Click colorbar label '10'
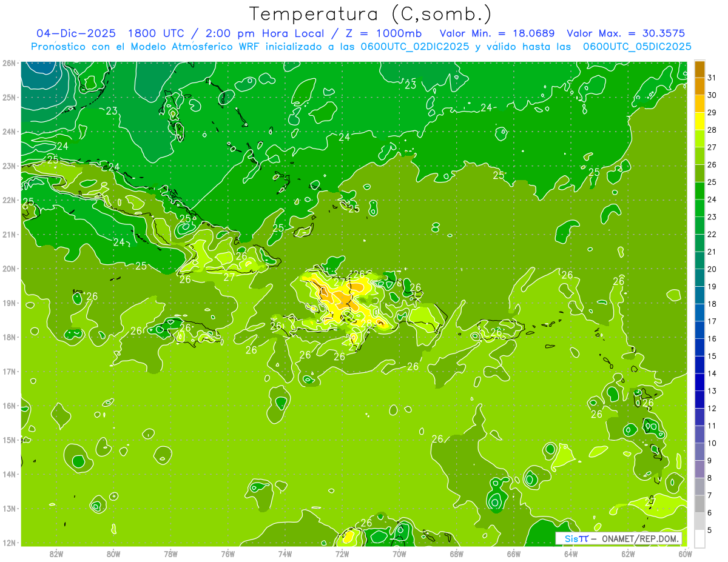The image size is (728, 562). point(712,443)
